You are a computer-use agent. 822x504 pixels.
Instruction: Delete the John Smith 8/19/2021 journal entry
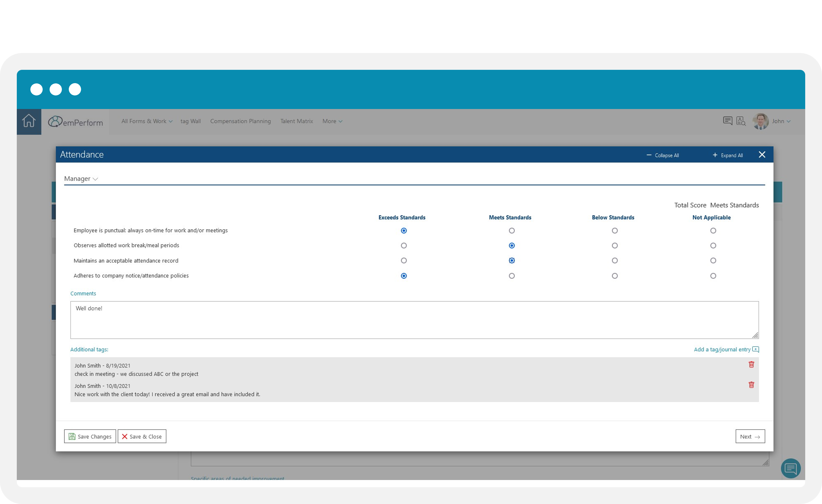(x=751, y=365)
